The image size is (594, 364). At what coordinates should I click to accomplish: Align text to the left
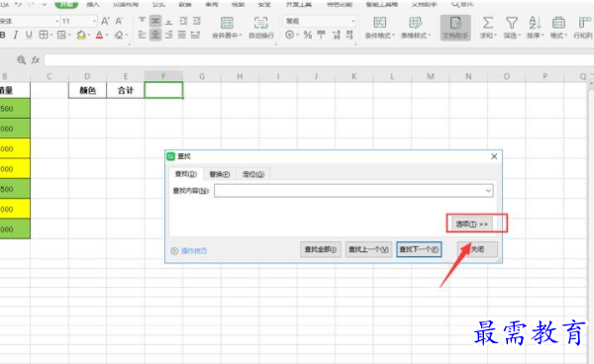pyautogui.click(x=142, y=36)
